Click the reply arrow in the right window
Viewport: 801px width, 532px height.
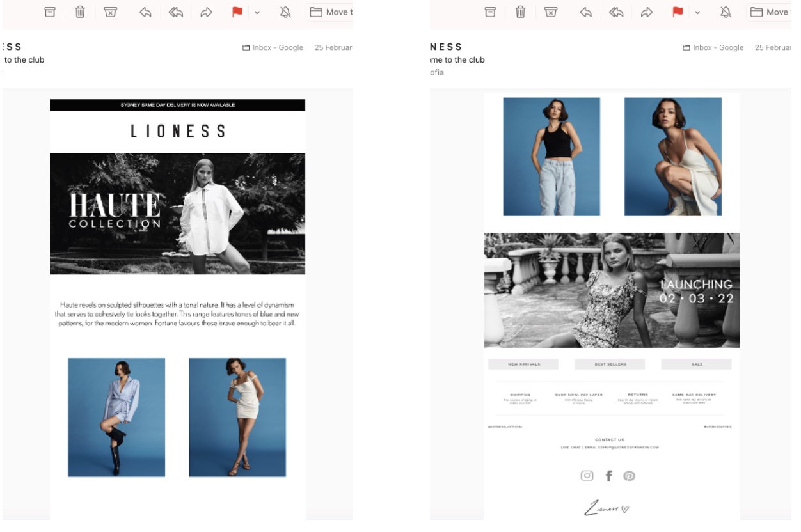[586, 12]
